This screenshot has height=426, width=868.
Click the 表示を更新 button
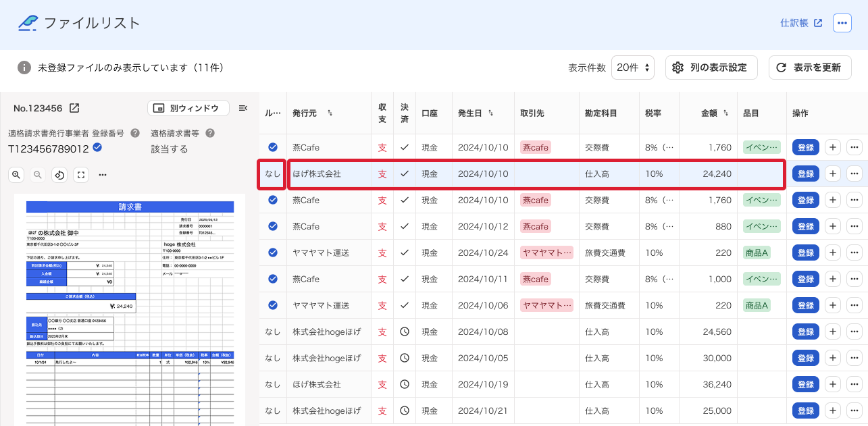coord(810,68)
